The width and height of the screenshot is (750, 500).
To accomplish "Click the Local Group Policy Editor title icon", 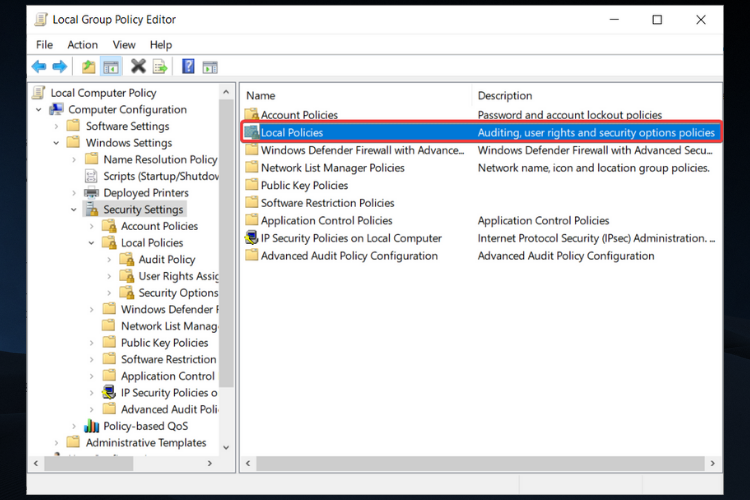I will pos(41,20).
